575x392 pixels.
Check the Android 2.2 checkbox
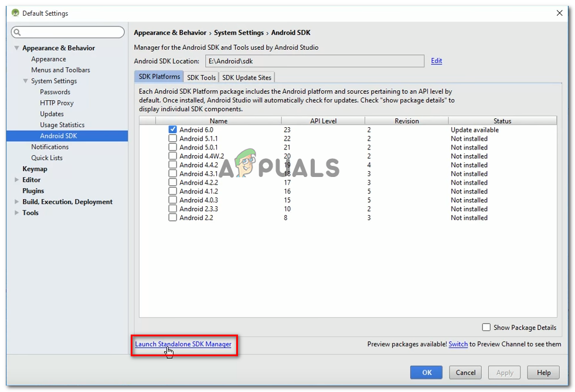(x=173, y=217)
